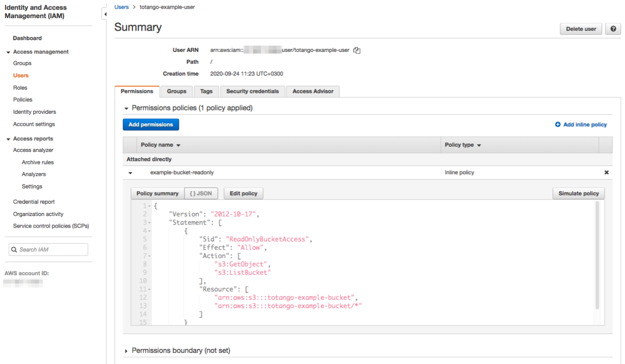Focus the Search IAM input field
Screen dimensions: 625x364
coord(52,250)
